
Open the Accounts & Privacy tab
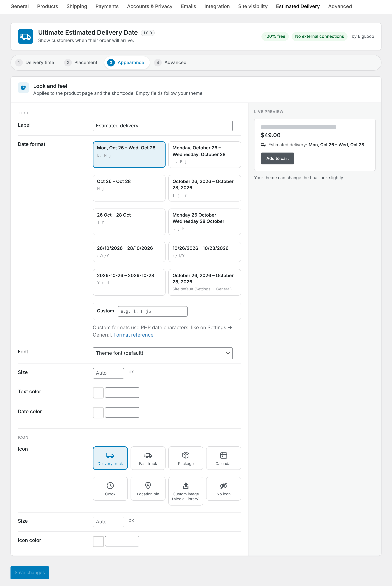(150, 6)
